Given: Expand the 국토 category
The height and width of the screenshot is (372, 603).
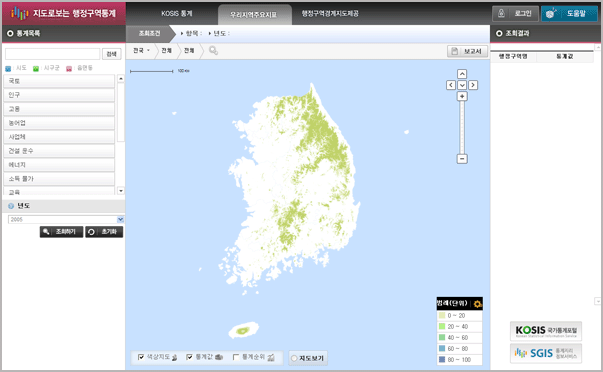Looking at the screenshot, I should (59, 81).
